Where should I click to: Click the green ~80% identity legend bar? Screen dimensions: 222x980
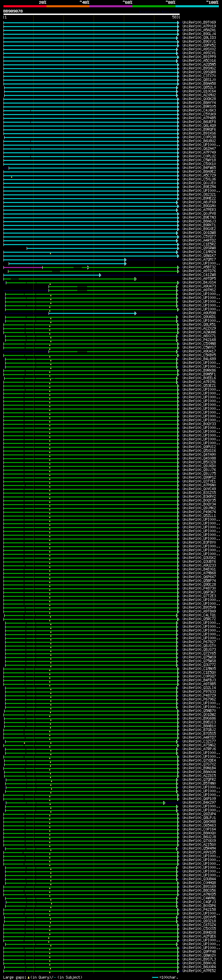coord(154,6)
